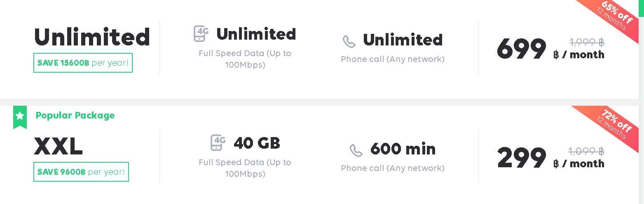Click the 299 ฿ / month price
The width and height of the screenshot is (644, 204).
point(550,158)
